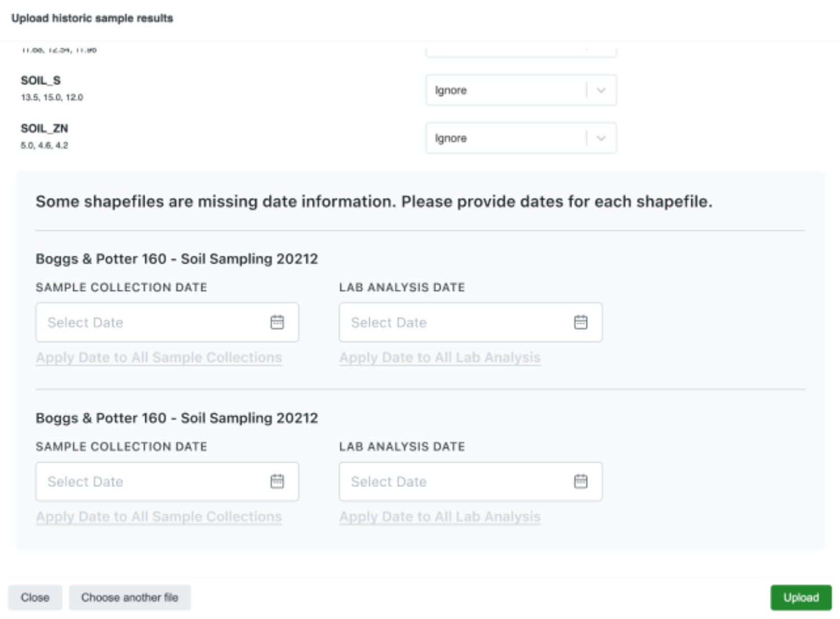Open calendar icon for second Lab Analysis Date

[x=581, y=481]
